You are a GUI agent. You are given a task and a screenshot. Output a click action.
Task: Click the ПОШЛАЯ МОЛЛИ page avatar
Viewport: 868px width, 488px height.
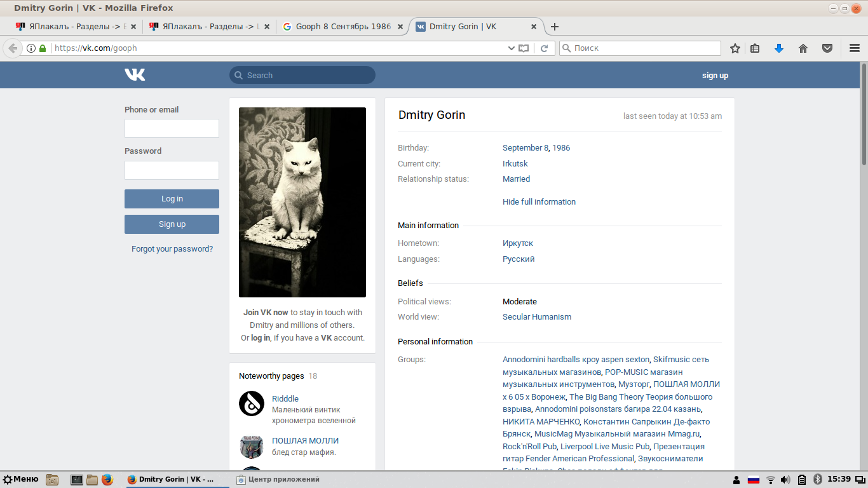tap(252, 446)
